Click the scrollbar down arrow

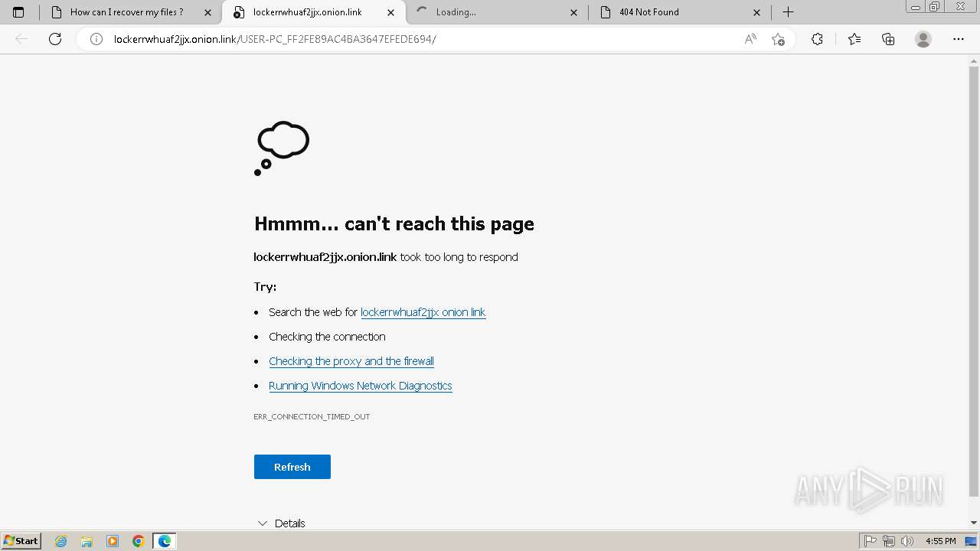[x=974, y=523]
